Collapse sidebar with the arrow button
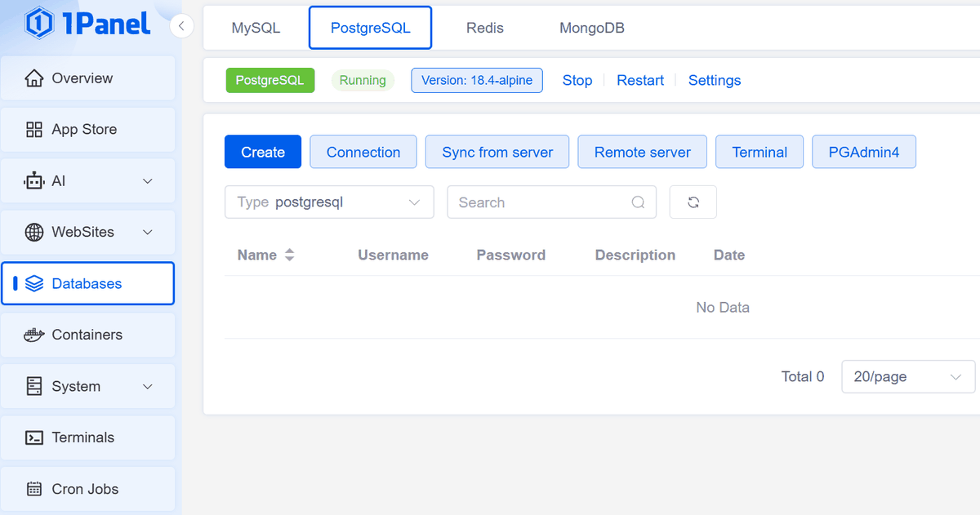980x515 pixels. pos(181,26)
